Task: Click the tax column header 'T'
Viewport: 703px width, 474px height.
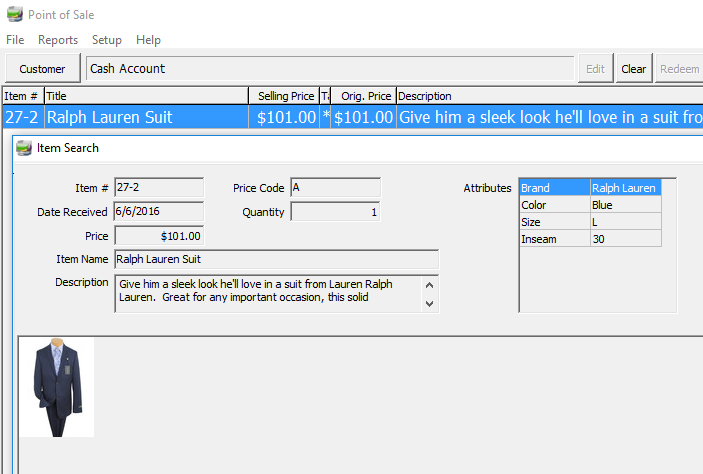Action: 325,96
